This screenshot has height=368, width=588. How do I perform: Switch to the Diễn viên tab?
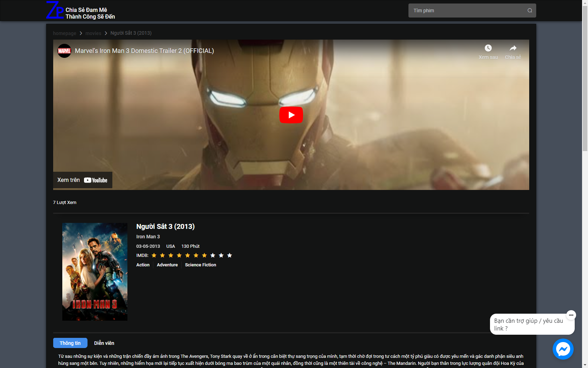[x=104, y=343]
